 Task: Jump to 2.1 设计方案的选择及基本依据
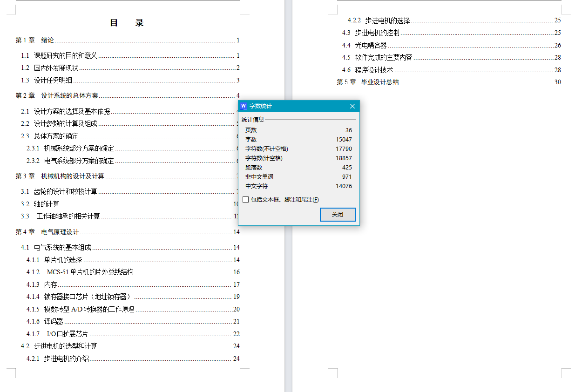[130, 111]
